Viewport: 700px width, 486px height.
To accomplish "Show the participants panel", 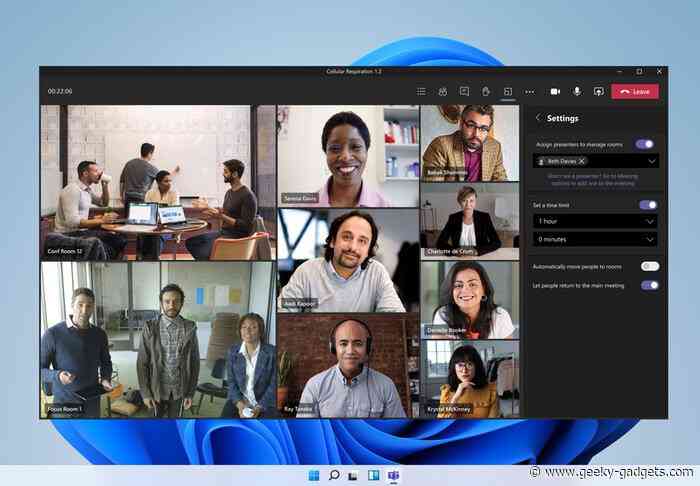I will tap(442, 91).
